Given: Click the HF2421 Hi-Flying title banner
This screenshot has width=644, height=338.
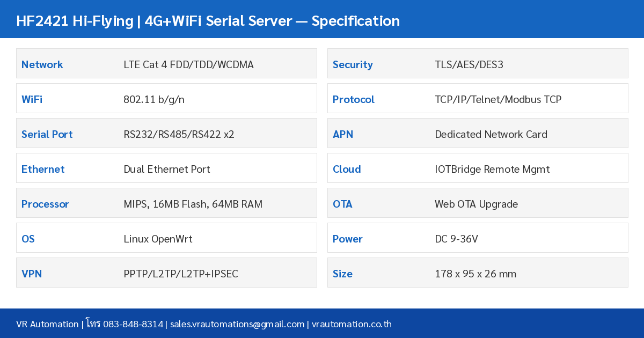Looking at the screenshot, I should point(208,20).
